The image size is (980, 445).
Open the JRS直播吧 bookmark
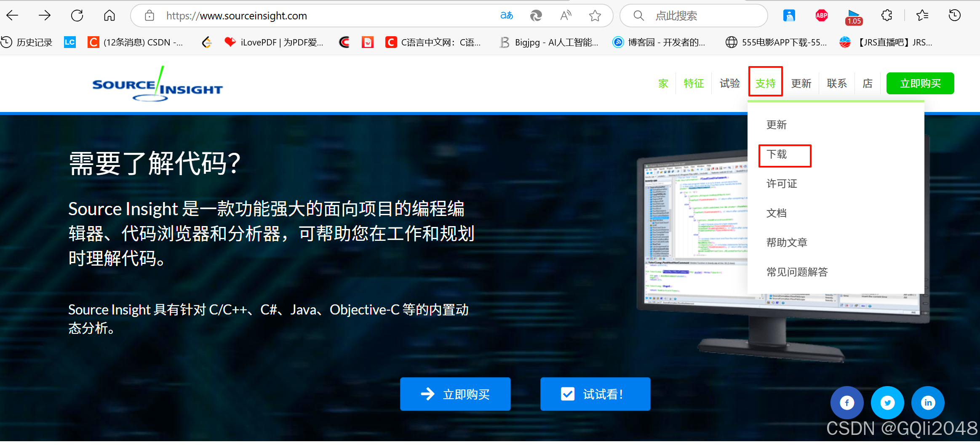(886, 42)
